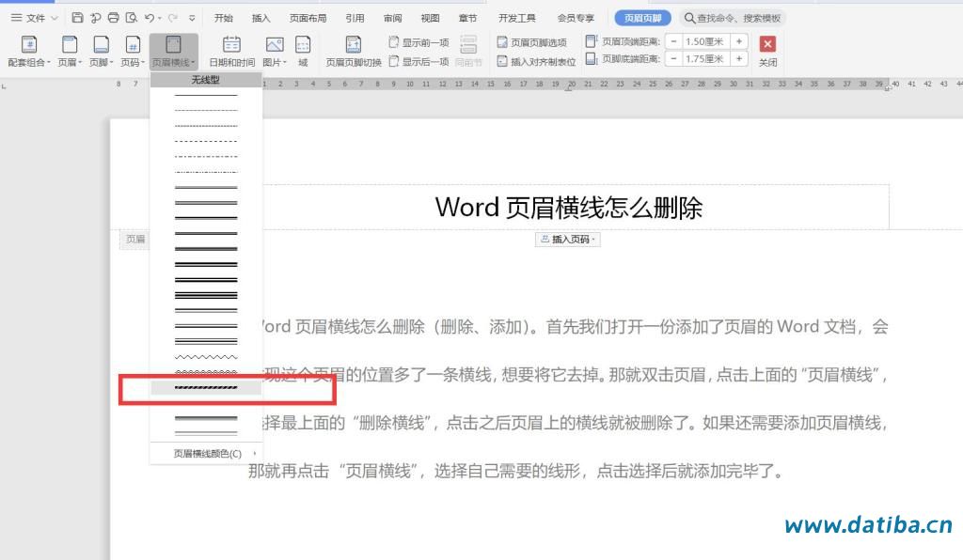Image resolution: width=963 pixels, height=560 pixels.
Task: Open the 图片 picture dropdown
Action: tap(275, 51)
